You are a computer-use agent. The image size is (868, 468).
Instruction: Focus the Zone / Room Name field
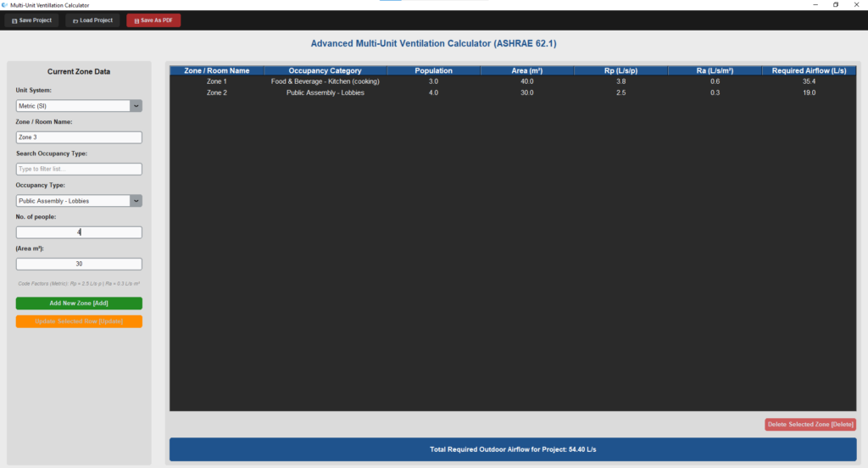tap(79, 137)
